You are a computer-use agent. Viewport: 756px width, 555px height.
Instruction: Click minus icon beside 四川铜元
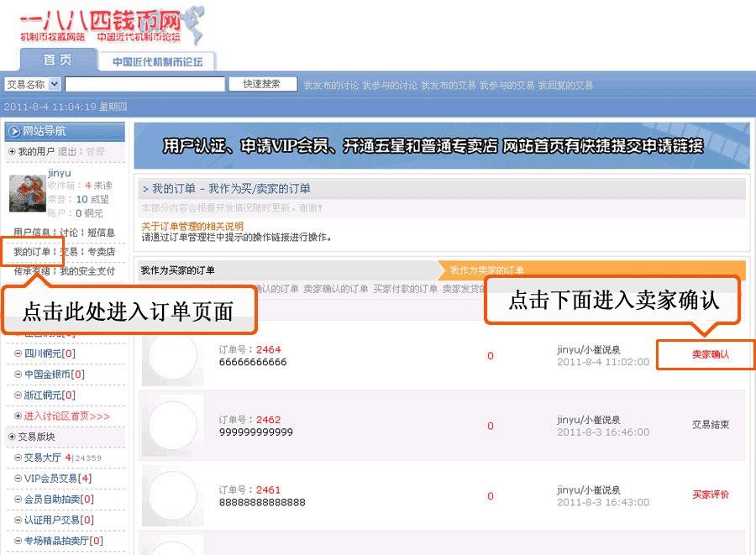18,353
